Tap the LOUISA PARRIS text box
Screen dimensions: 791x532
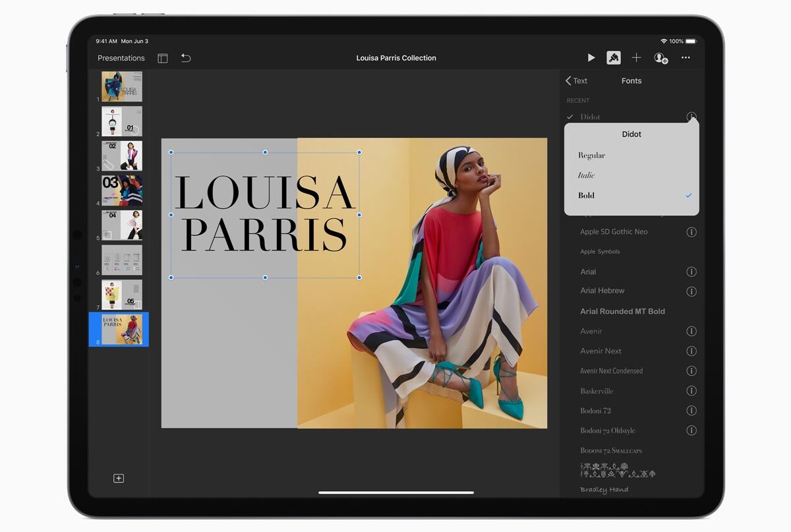point(264,214)
